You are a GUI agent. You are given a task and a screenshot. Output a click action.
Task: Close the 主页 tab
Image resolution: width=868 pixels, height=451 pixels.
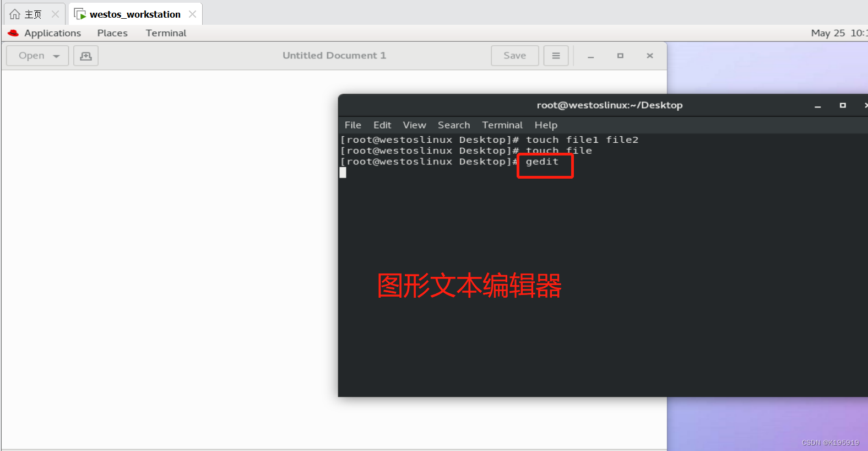point(55,14)
